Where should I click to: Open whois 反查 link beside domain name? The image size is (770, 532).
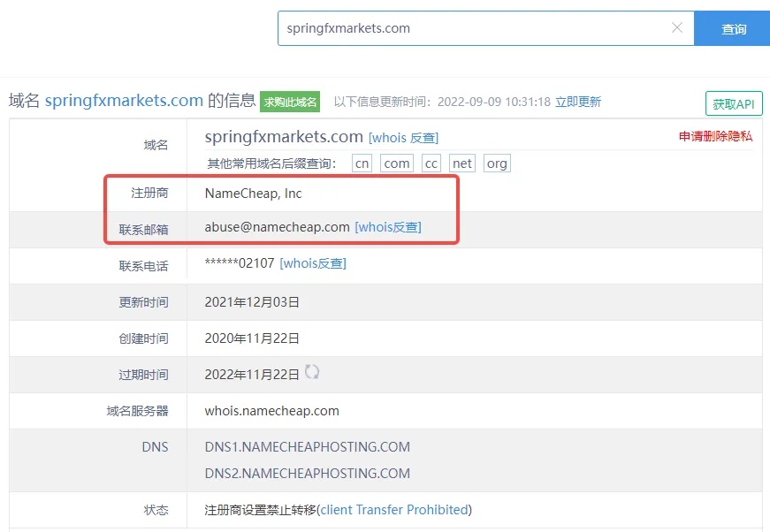click(x=404, y=138)
